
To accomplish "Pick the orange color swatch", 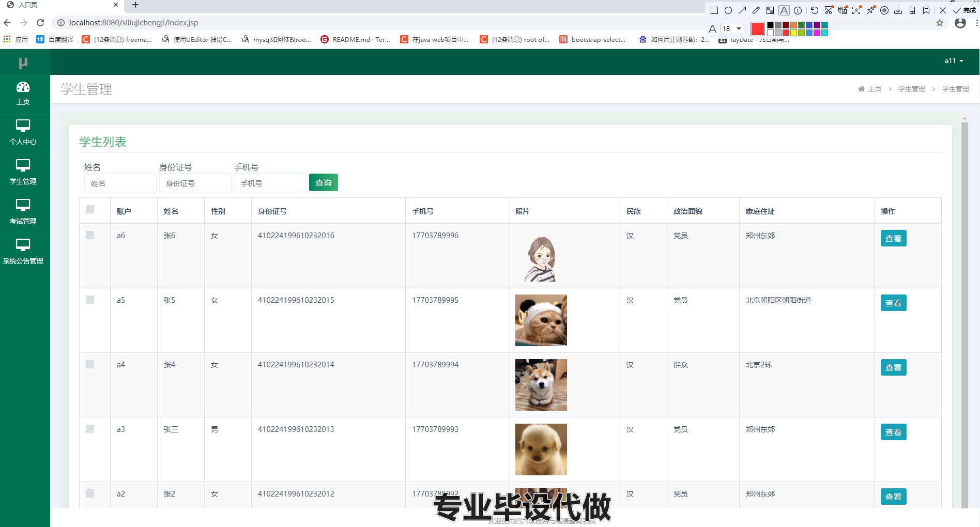I will pos(793,25).
